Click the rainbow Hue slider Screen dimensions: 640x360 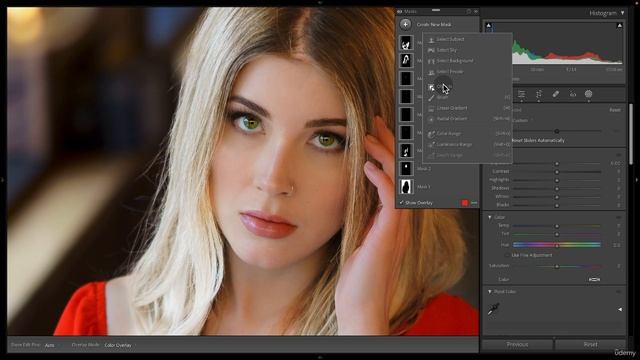pyautogui.click(x=557, y=245)
